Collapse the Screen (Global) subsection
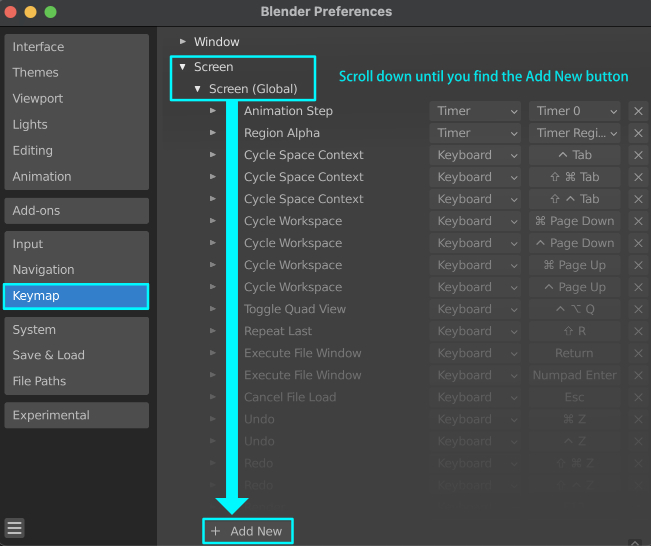 point(198,89)
